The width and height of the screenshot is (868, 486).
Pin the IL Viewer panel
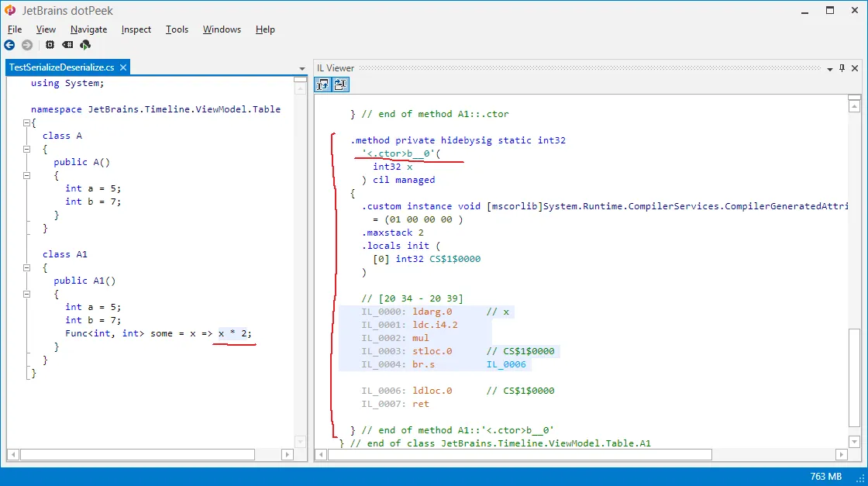tap(842, 68)
